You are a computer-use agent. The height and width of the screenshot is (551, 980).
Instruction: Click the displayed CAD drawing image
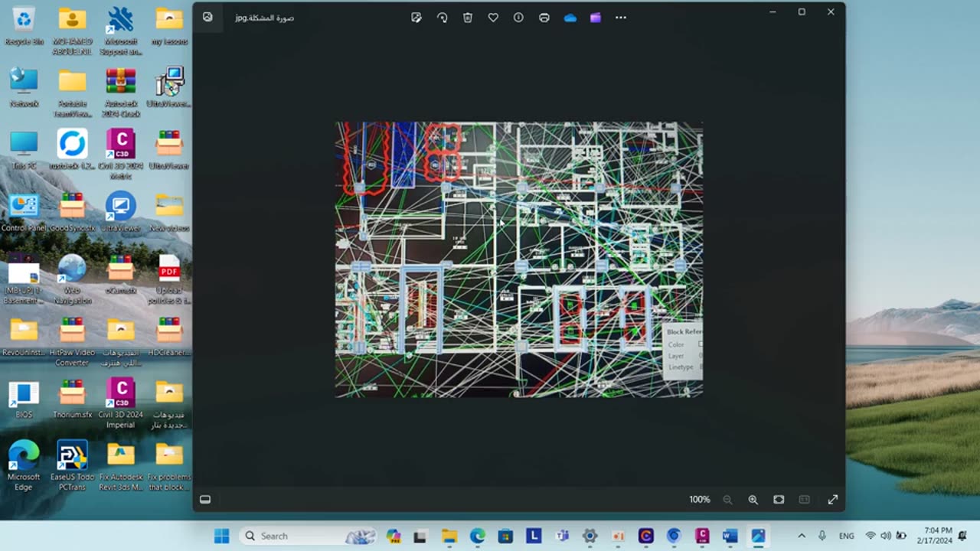pyautogui.click(x=518, y=259)
